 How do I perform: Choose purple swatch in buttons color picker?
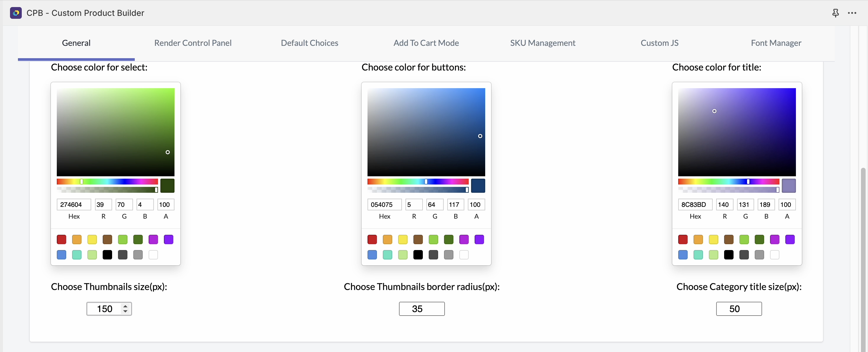tap(464, 239)
